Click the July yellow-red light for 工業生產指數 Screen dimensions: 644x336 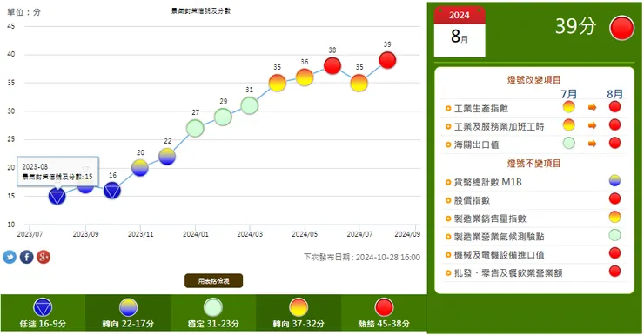tap(569, 107)
